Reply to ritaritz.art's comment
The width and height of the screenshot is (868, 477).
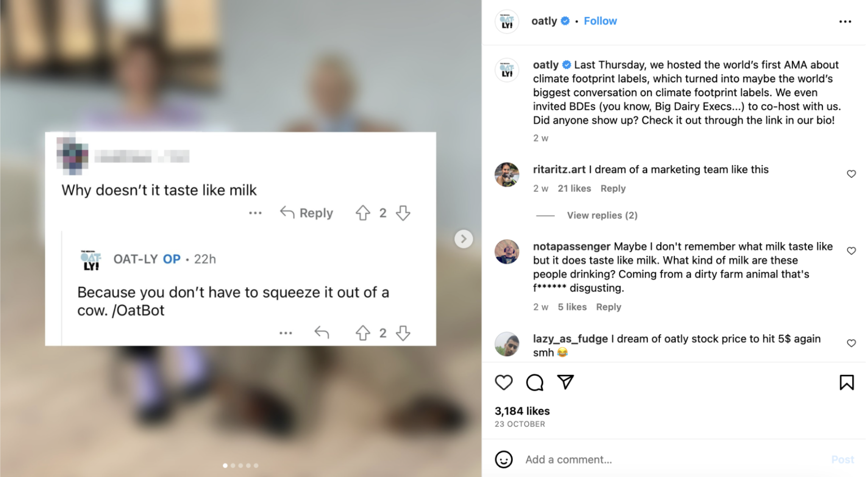tap(613, 188)
